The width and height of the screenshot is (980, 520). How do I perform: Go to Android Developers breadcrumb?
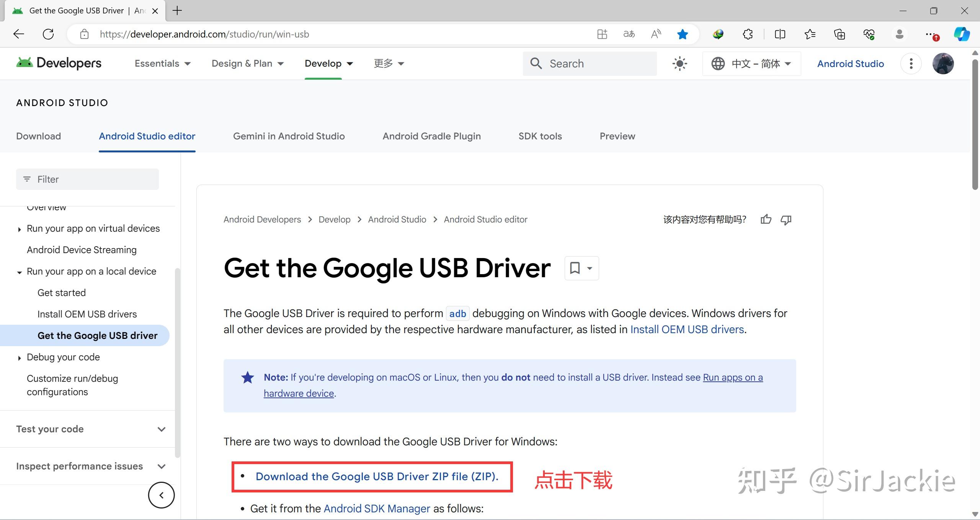262,219
